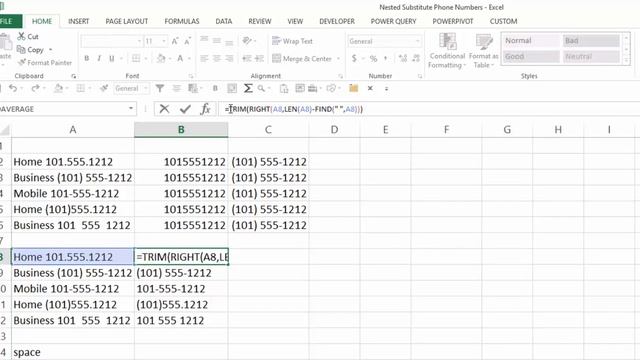Toggle Align Right
Viewport: 640px width, 360px height.
229,58
